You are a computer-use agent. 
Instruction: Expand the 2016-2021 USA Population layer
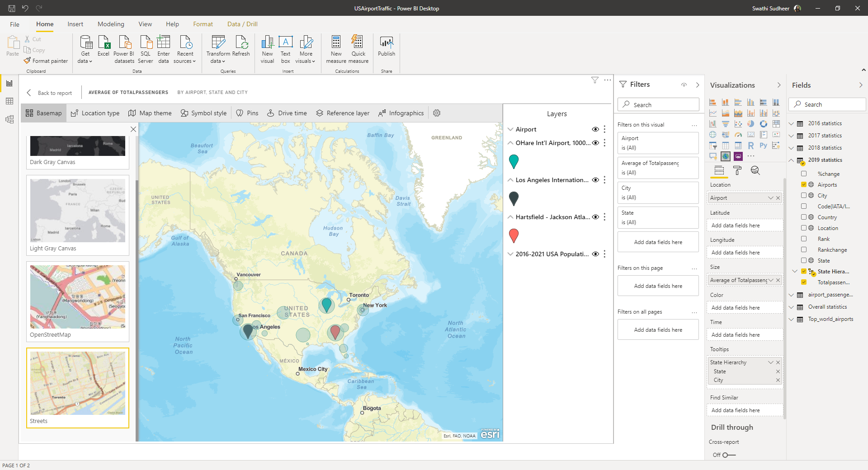coord(510,254)
